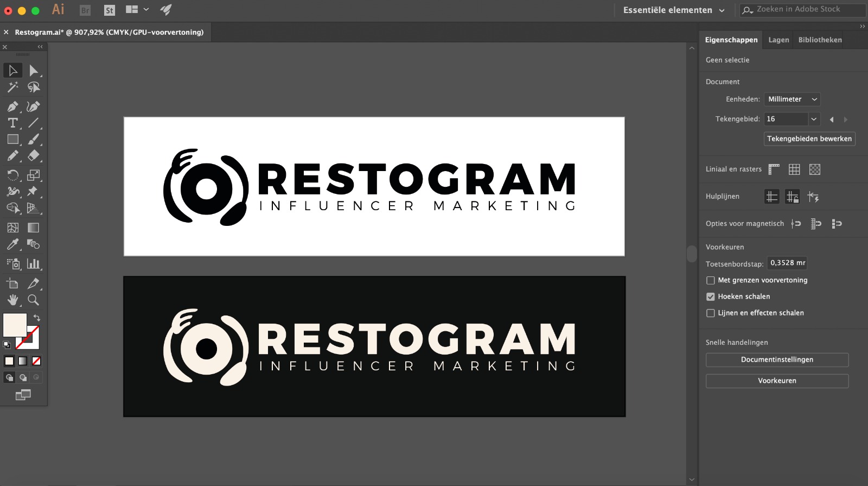The image size is (868, 486).
Task: Click the Tekengebieden bewerken button
Action: pyautogui.click(x=809, y=139)
